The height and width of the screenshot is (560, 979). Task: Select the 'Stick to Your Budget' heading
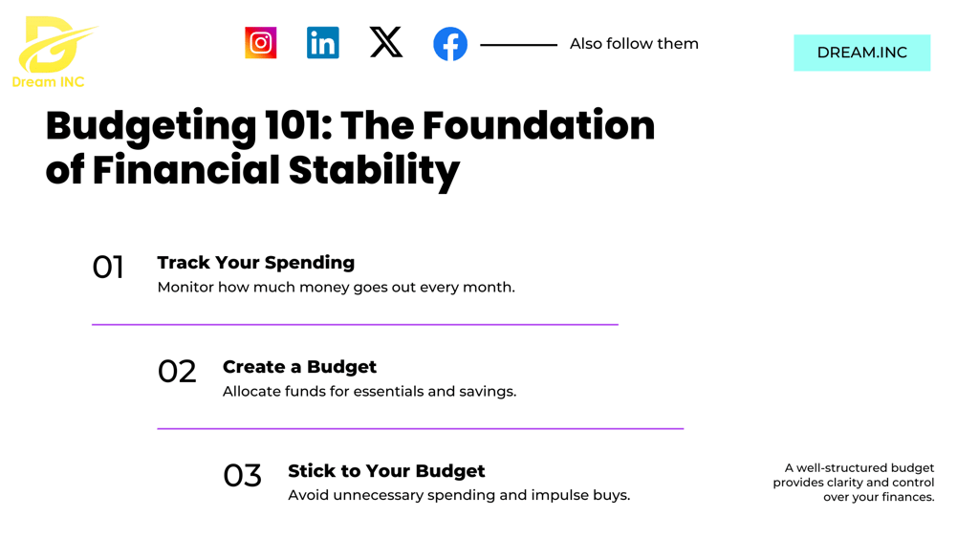coord(386,471)
